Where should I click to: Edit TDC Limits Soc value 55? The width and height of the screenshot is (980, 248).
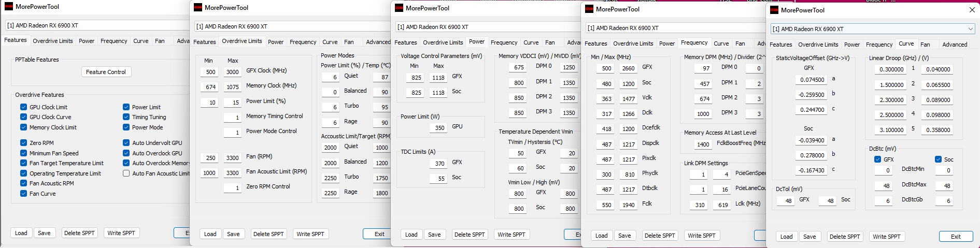439,179
